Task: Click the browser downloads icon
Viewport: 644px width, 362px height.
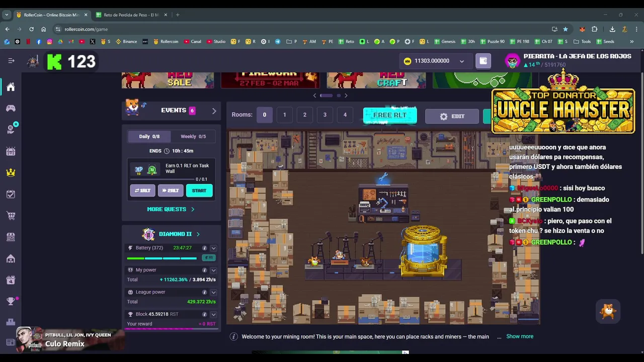Action: tap(612, 29)
